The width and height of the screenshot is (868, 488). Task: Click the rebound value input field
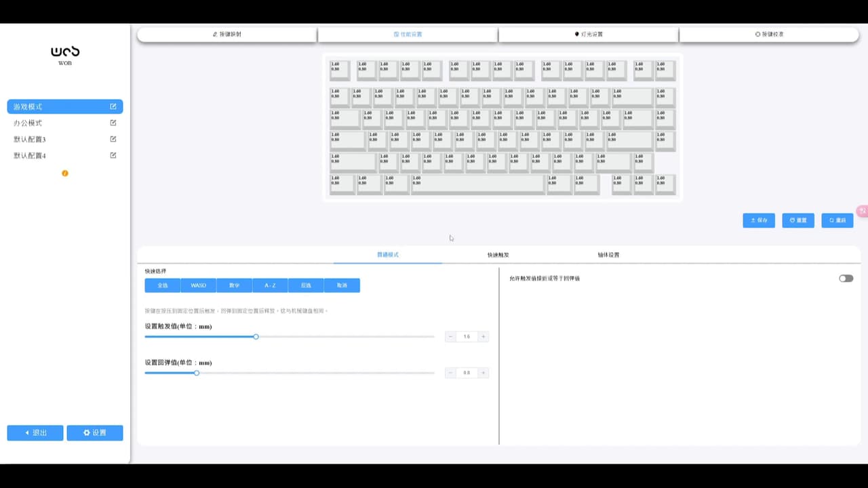click(467, 373)
